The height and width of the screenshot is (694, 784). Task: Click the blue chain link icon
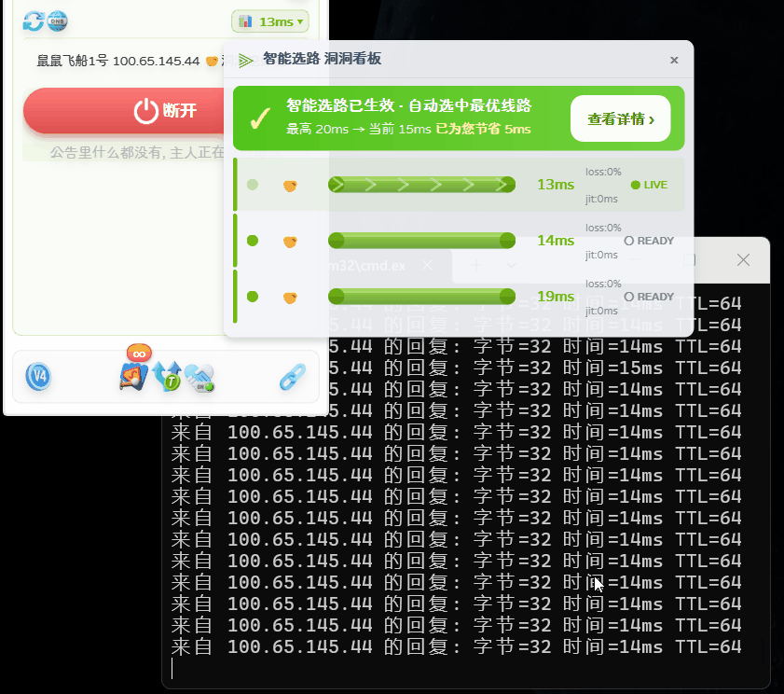pos(293,377)
